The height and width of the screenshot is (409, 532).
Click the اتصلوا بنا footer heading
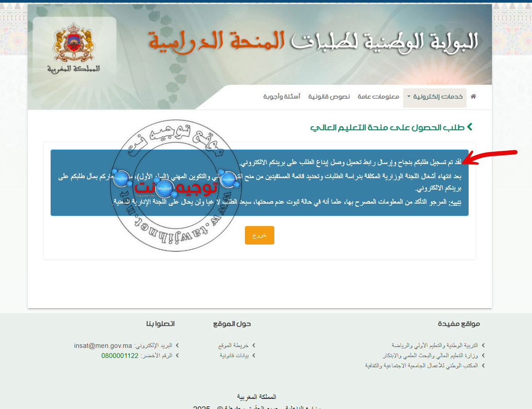coord(160,324)
